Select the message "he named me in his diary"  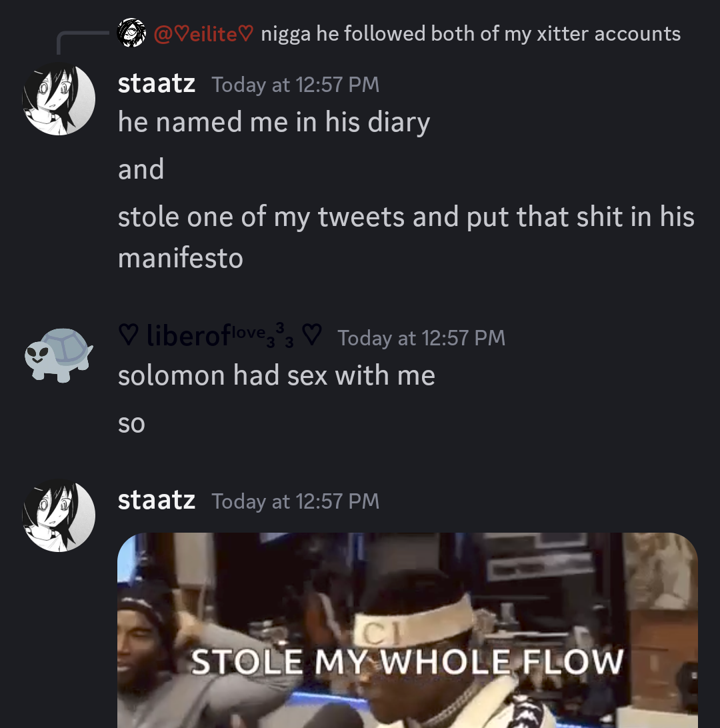273,123
